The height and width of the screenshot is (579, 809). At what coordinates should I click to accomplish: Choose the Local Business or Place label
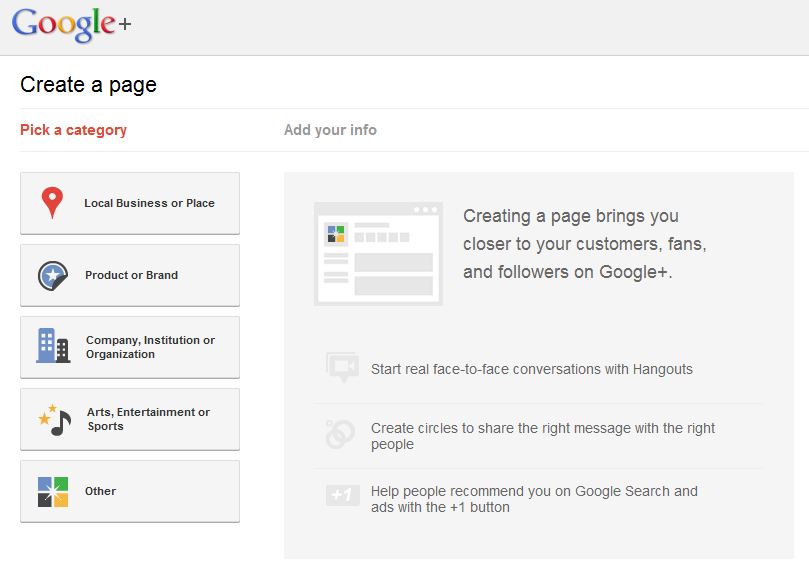tap(149, 203)
